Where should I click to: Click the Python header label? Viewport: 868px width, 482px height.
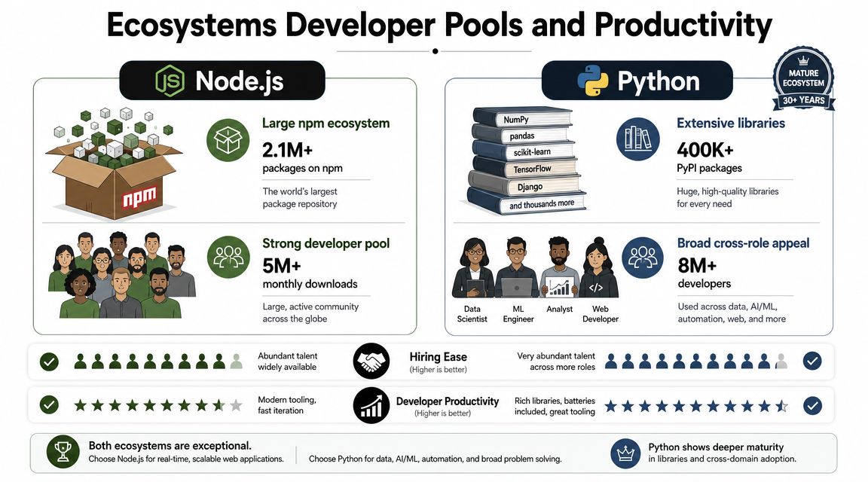[637, 81]
